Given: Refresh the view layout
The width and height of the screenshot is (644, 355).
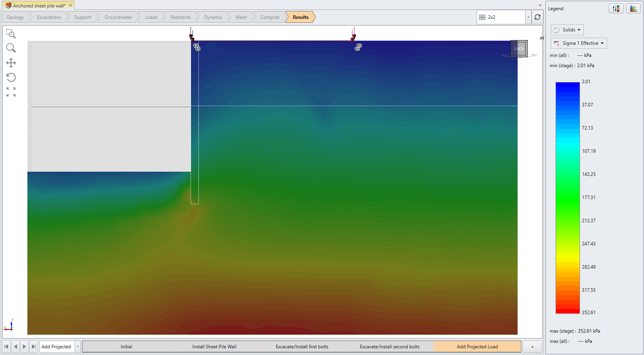Looking at the screenshot, I should click(538, 17).
